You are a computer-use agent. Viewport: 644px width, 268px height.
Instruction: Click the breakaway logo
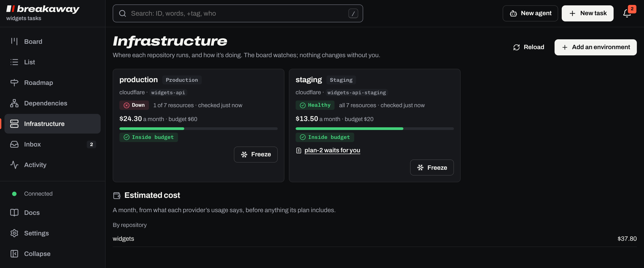tap(43, 9)
